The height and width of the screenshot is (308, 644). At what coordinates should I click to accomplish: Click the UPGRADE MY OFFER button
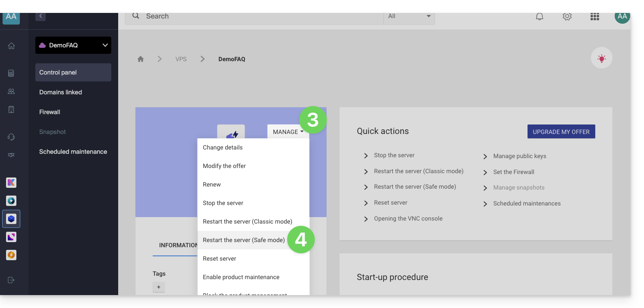click(x=561, y=131)
